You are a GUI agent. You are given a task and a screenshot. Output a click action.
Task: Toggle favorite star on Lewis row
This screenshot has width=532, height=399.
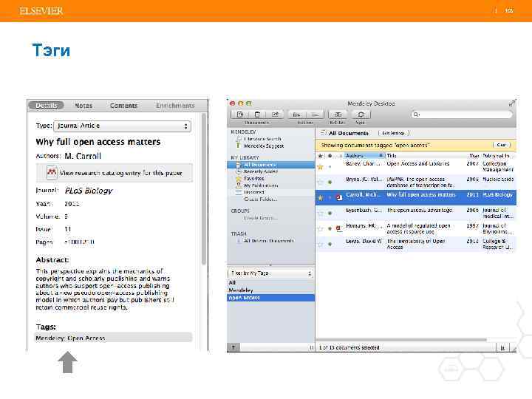click(320, 244)
